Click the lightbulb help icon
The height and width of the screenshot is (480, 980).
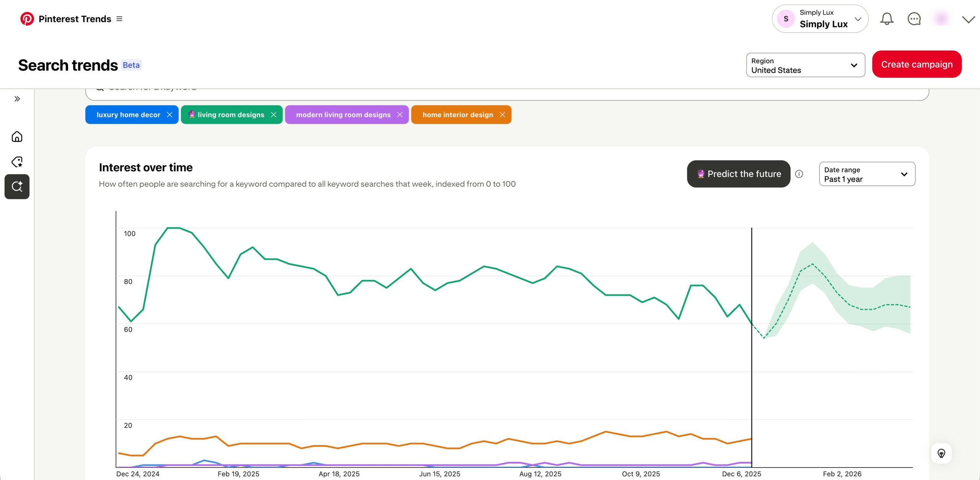coord(941,454)
